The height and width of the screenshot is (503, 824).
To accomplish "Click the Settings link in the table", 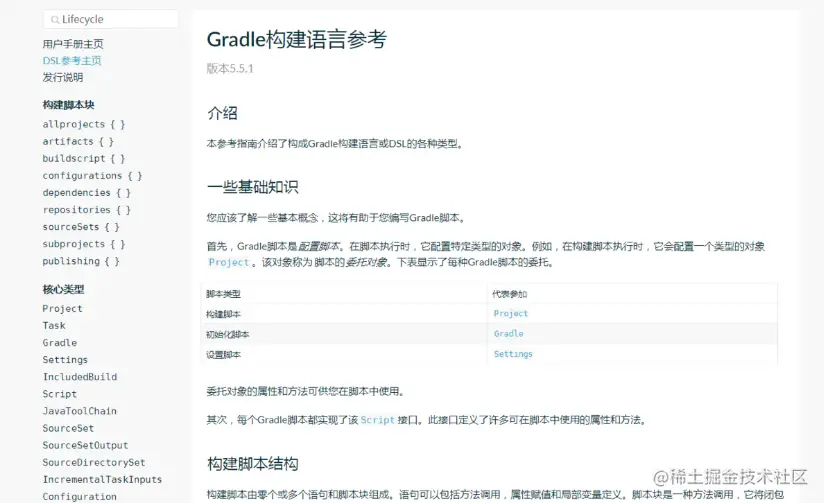I will (513, 354).
